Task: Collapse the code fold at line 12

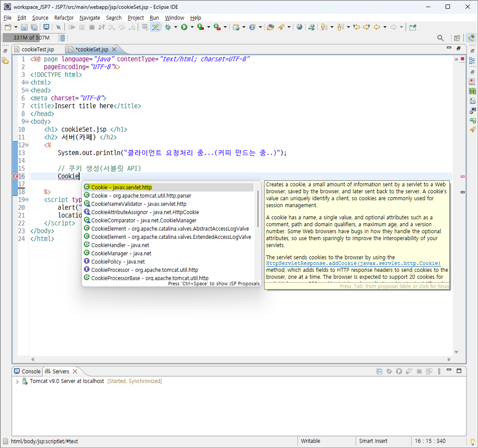Action: (x=27, y=145)
